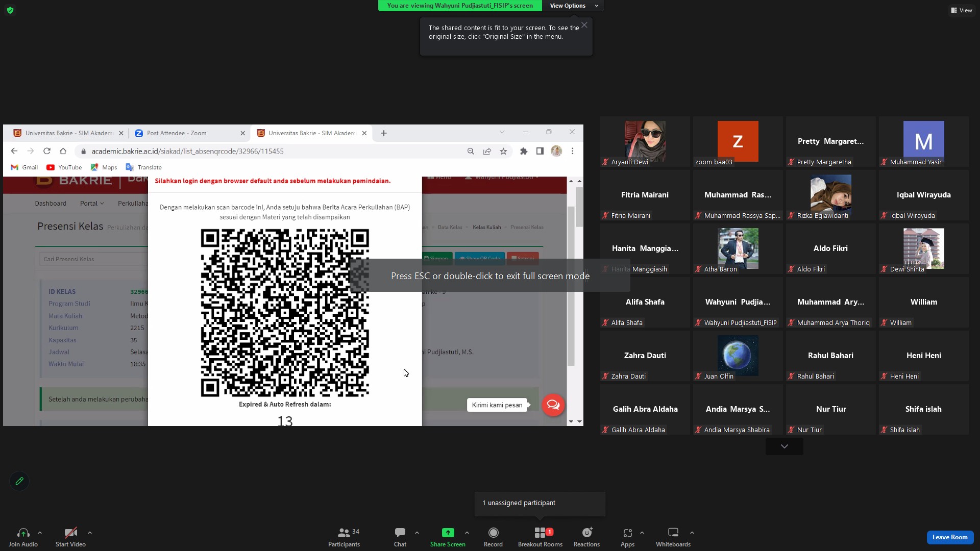
Task: Open browser extensions puzzle icon
Action: click(x=524, y=151)
